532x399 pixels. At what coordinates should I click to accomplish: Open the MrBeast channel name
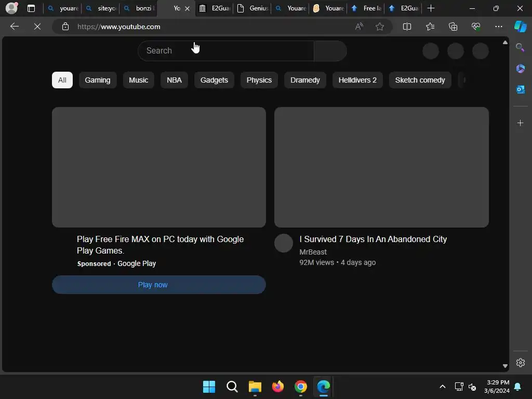(313, 252)
